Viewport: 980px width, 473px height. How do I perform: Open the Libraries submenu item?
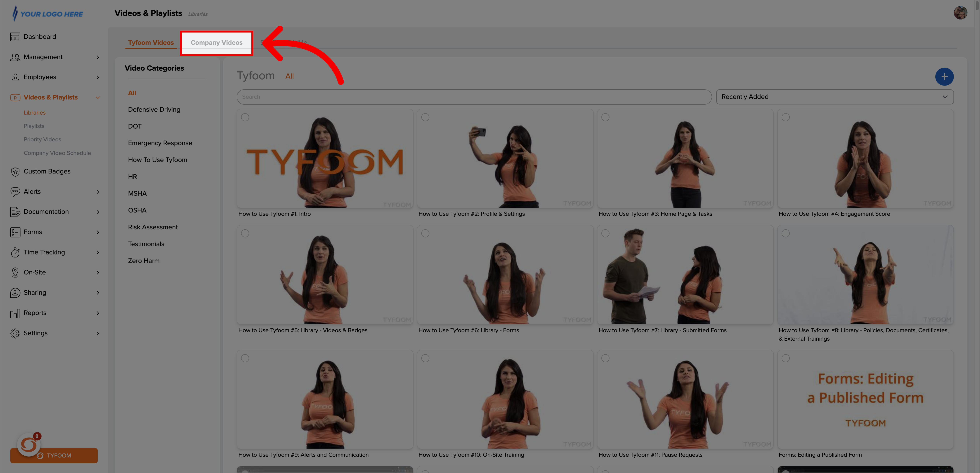35,113
